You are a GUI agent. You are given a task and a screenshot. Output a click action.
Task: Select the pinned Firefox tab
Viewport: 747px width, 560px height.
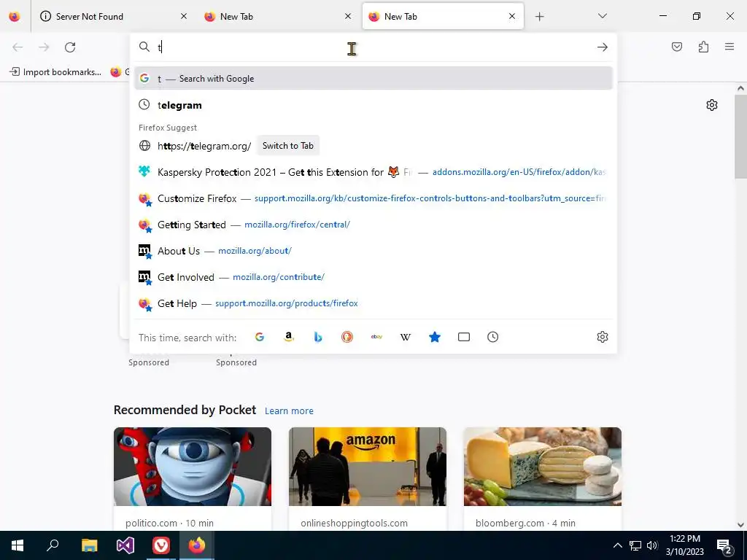[x=15, y=17]
